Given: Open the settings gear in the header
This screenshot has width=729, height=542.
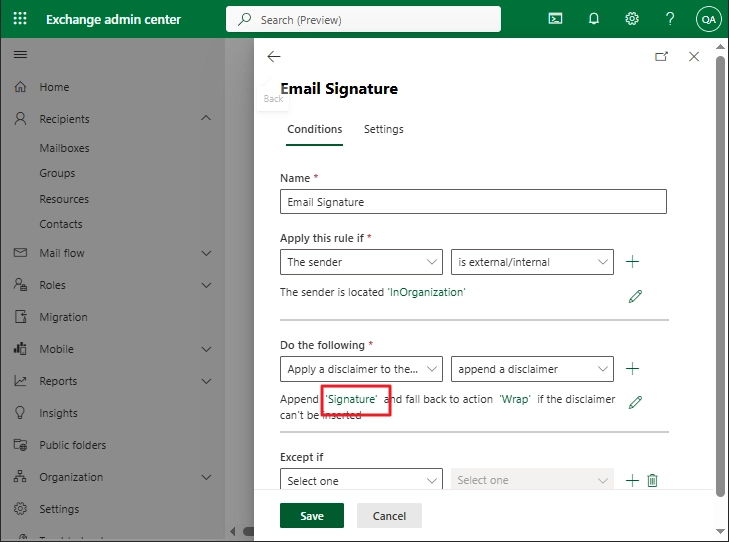Looking at the screenshot, I should [x=632, y=19].
